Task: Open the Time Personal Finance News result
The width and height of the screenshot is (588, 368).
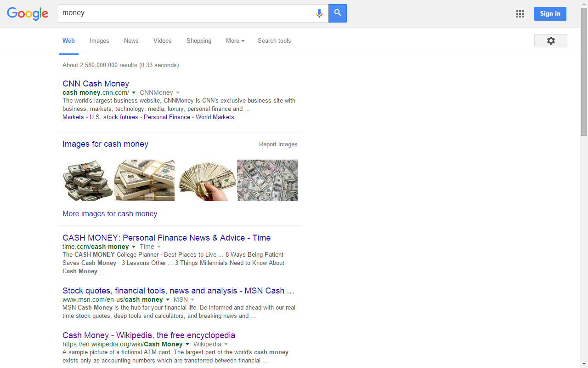Action: [166, 238]
